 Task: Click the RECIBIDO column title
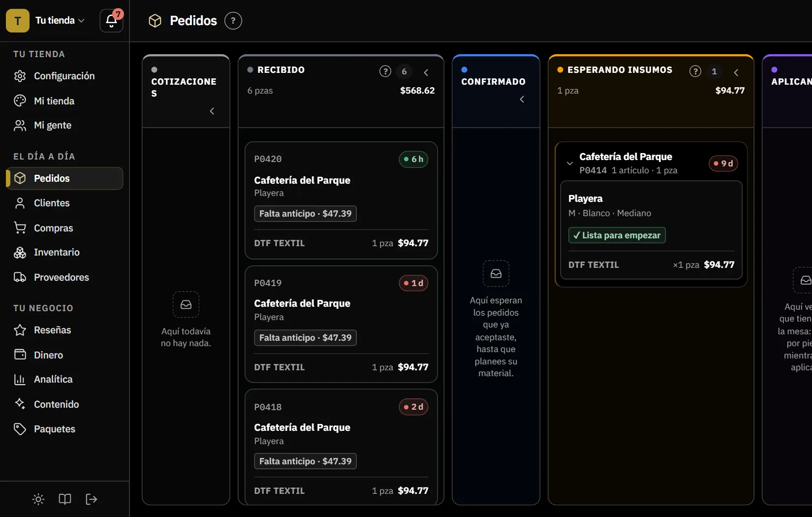click(x=281, y=70)
